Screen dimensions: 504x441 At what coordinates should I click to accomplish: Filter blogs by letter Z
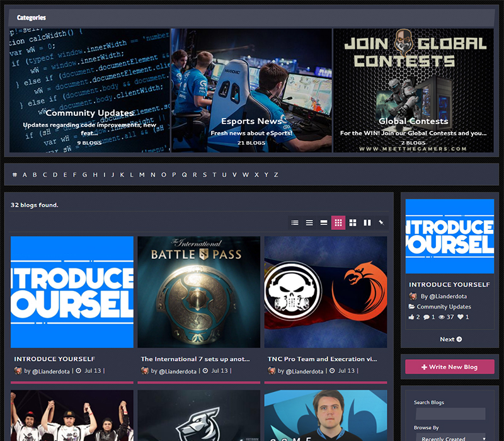pos(276,175)
